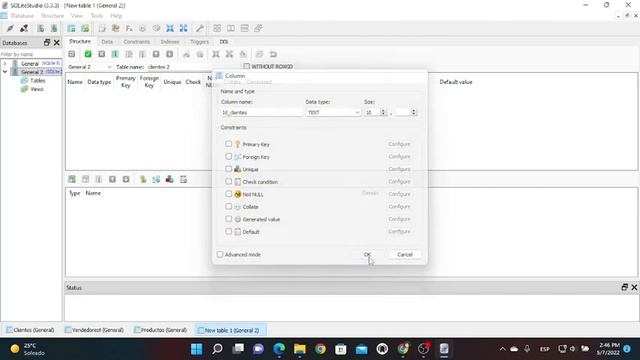640x360 pixels.
Task: Click the refresh structure icon at left
Action: (72, 54)
